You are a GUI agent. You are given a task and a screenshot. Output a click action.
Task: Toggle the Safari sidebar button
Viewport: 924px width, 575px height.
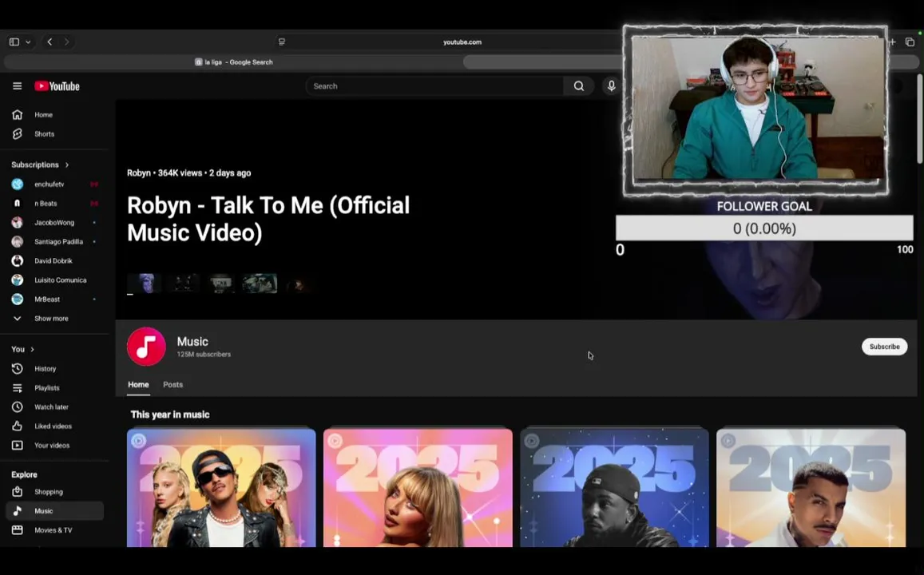pyautogui.click(x=14, y=42)
